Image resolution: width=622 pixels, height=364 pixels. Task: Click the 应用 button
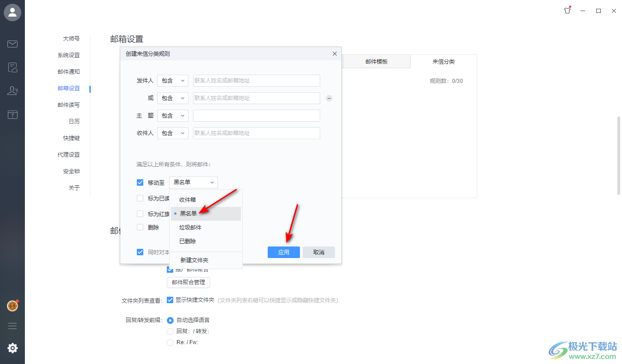tap(284, 252)
